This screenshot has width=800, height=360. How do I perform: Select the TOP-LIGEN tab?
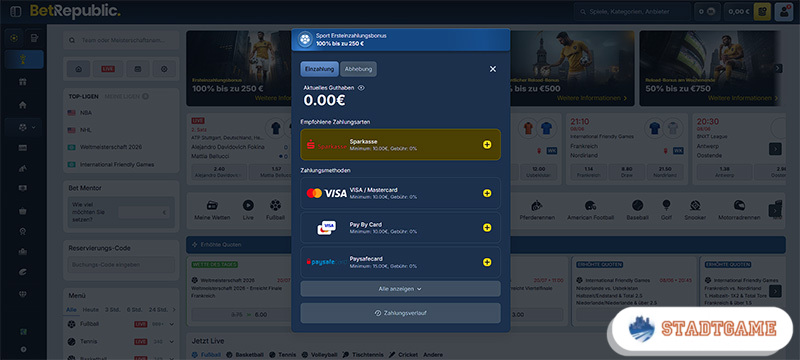click(x=84, y=96)
